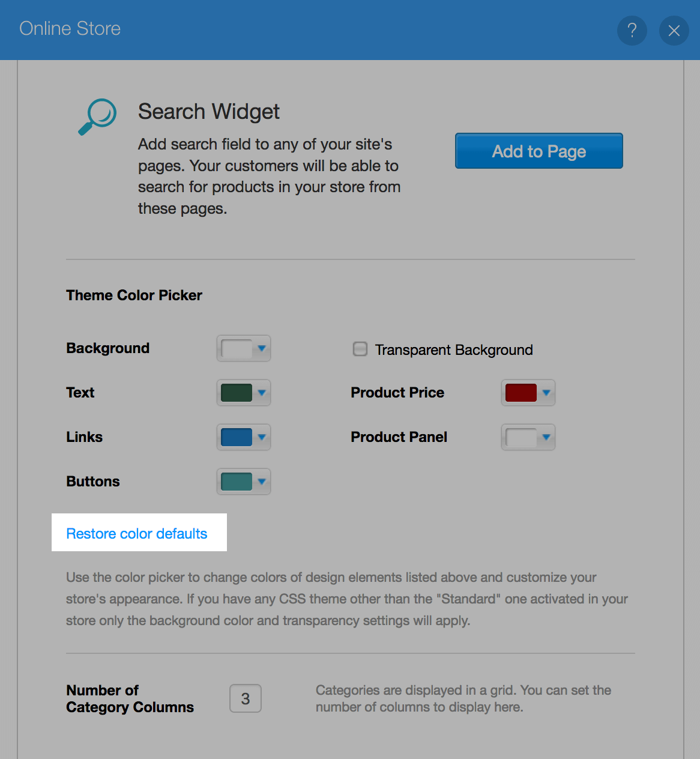The width and height of the screenshot is (700, 759).
Task: Click the blue Links color swatch
Action: [x=237, y=437]
